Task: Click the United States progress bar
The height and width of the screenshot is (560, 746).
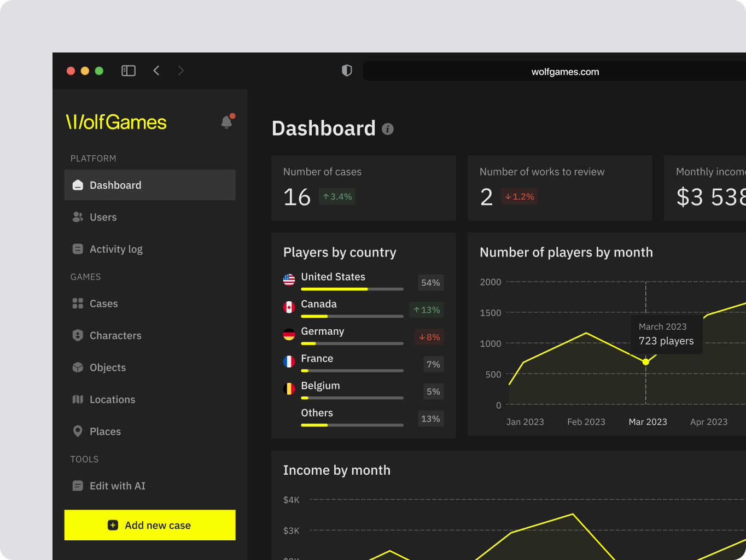Action: point(352,289)
